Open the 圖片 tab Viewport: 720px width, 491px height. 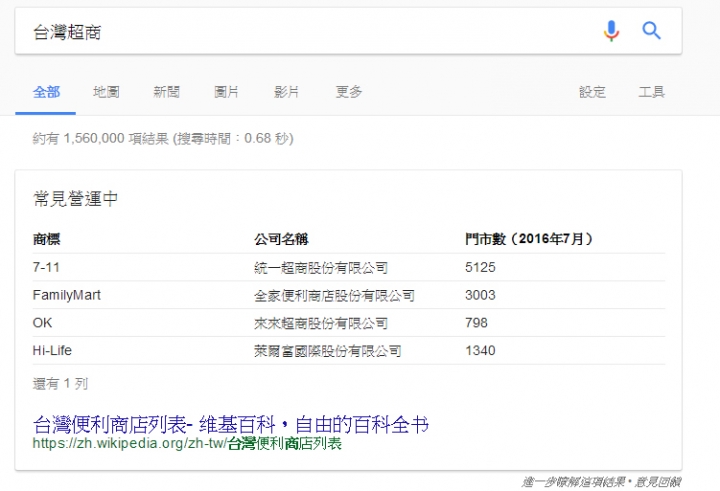pos(226,92)
